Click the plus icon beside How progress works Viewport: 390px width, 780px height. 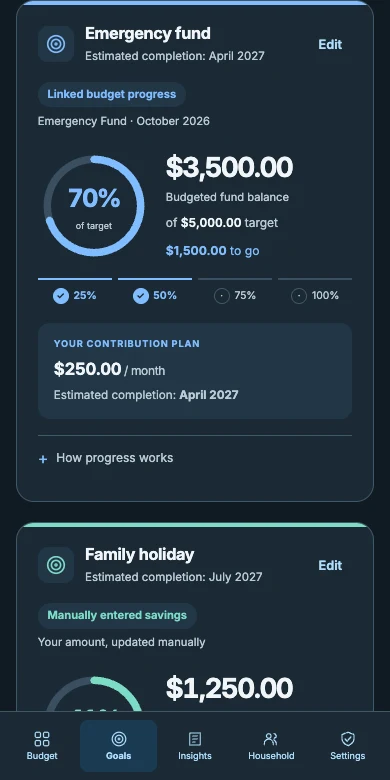(43, 459)
